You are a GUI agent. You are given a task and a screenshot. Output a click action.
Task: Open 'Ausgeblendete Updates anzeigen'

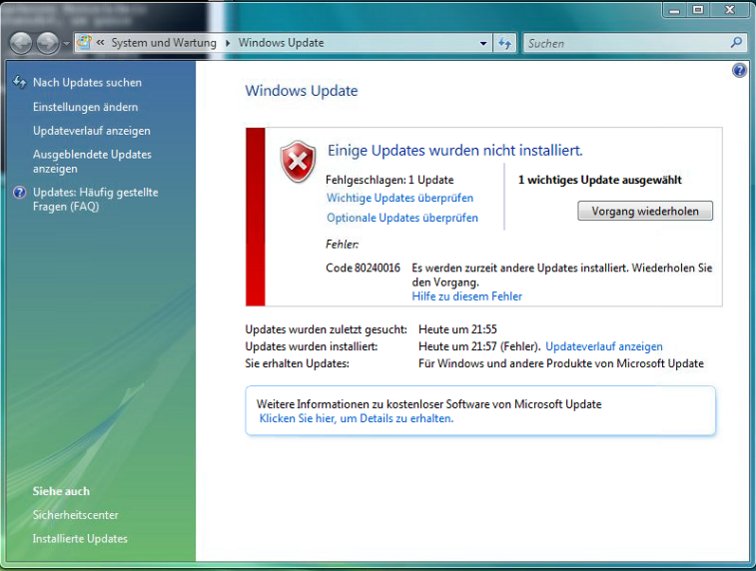point(92,162)
